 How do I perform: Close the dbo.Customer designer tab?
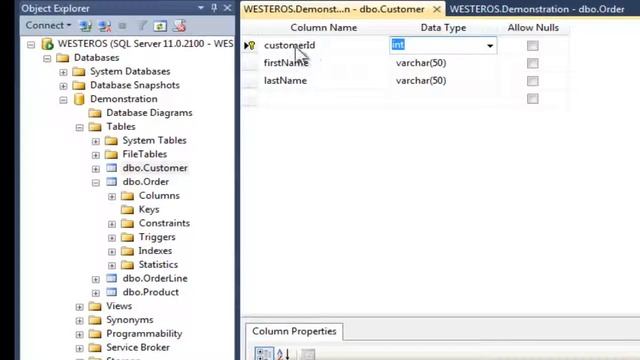436,9
